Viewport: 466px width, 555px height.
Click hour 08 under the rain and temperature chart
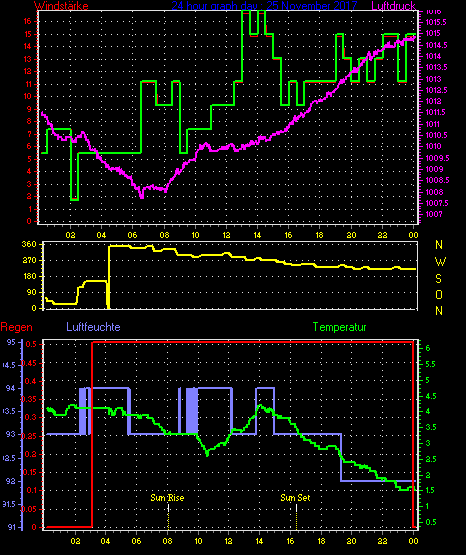click(x=167, y=541)
